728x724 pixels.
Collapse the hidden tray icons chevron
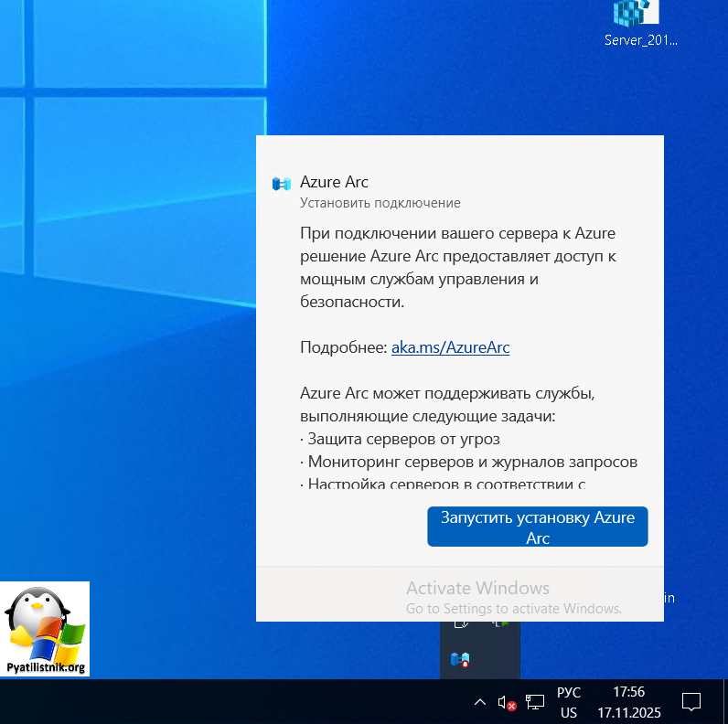[x=479, y=702]
